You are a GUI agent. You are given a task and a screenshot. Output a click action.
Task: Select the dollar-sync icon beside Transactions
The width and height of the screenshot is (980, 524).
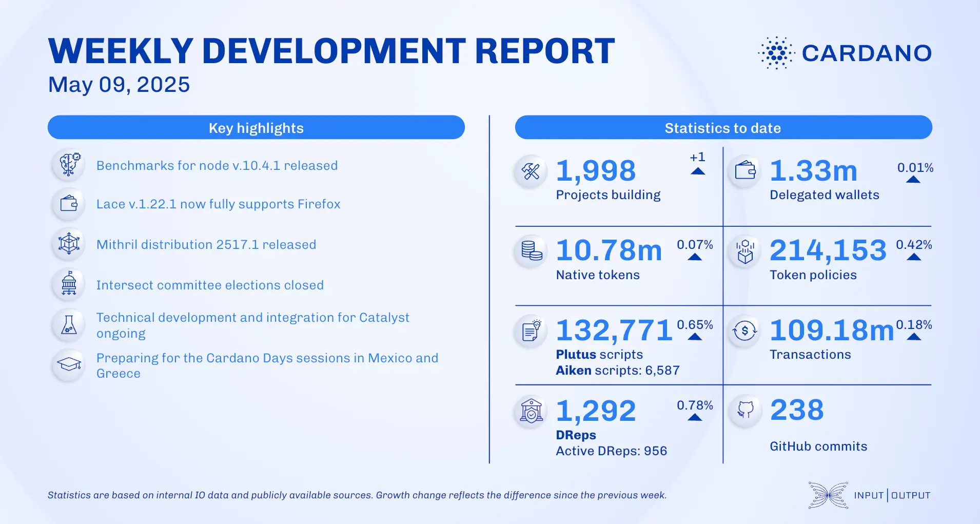745,331
